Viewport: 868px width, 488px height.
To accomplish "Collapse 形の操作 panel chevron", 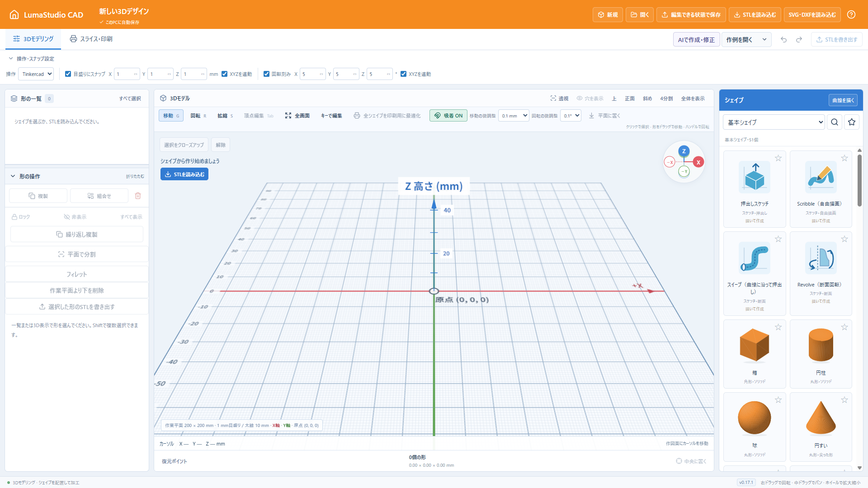I will point(13,176).
